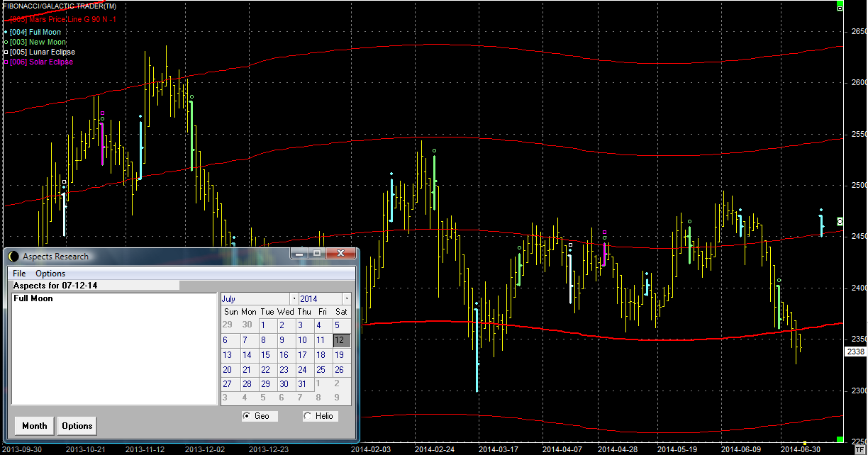Click the New Moon legend circle icon
The image size is (868, 455).
click(6, 43)
